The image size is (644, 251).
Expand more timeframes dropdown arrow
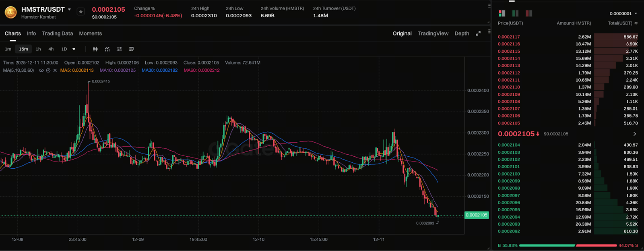click(74, 49)
